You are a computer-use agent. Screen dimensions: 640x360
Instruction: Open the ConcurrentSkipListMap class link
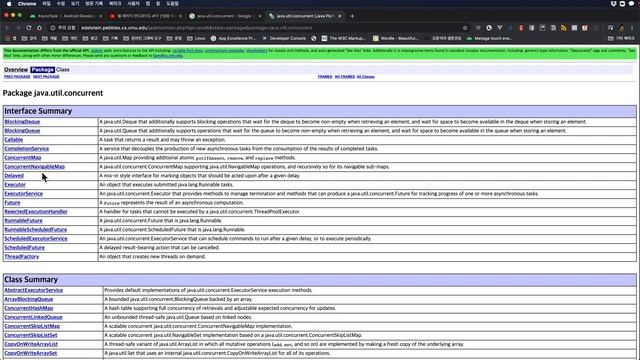pos(32,326)
